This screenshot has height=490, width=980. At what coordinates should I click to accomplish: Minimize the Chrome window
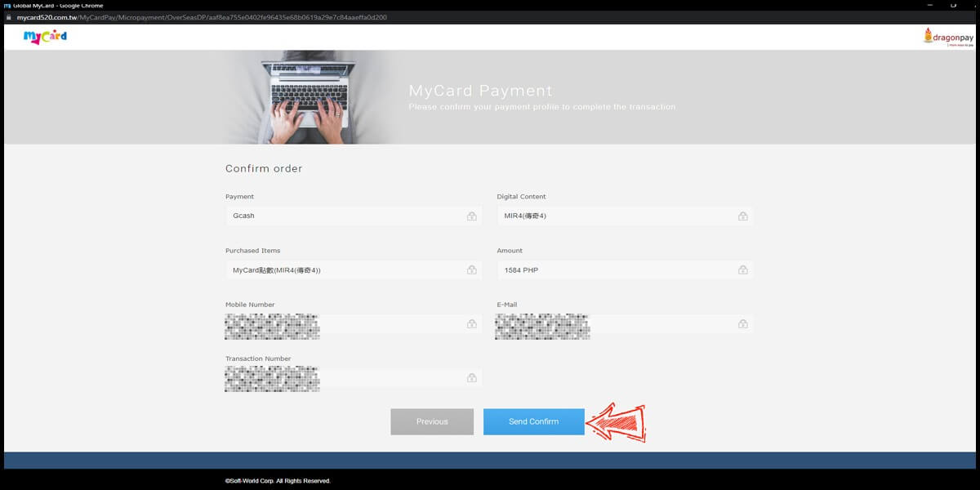click(929, 5)
